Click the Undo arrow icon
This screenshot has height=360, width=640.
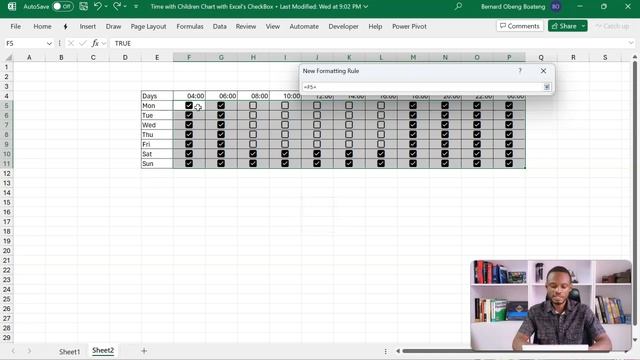(x=98, y=6)
